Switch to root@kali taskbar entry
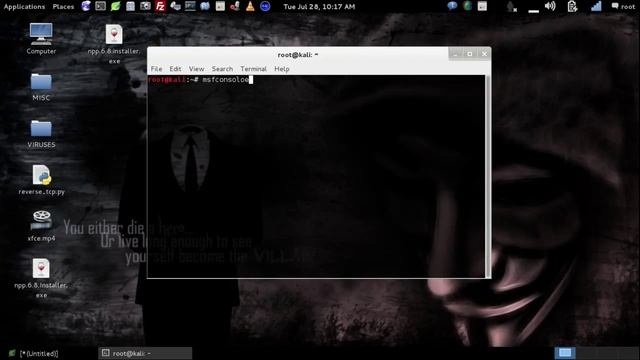 (x=145, y=353)
